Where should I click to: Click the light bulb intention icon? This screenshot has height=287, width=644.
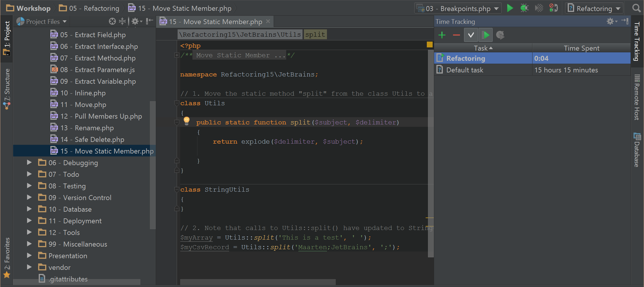point(187,120)
